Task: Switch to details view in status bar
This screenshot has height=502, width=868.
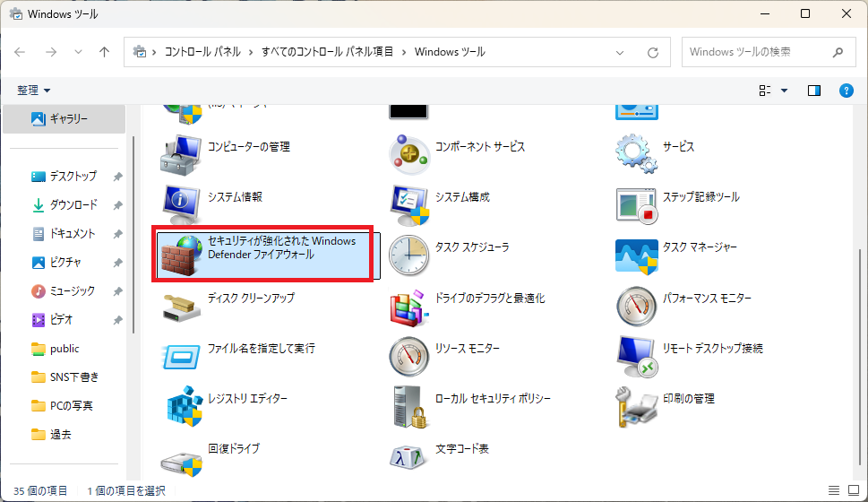Action: pos(834,490)
